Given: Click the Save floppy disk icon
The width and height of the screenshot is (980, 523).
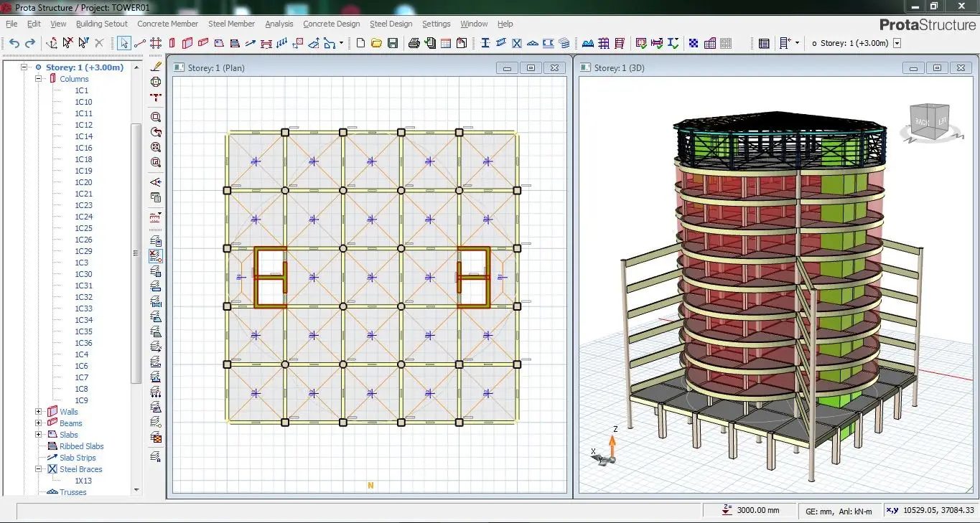Looking at the screenshot, I should click(x=393, y=43).
